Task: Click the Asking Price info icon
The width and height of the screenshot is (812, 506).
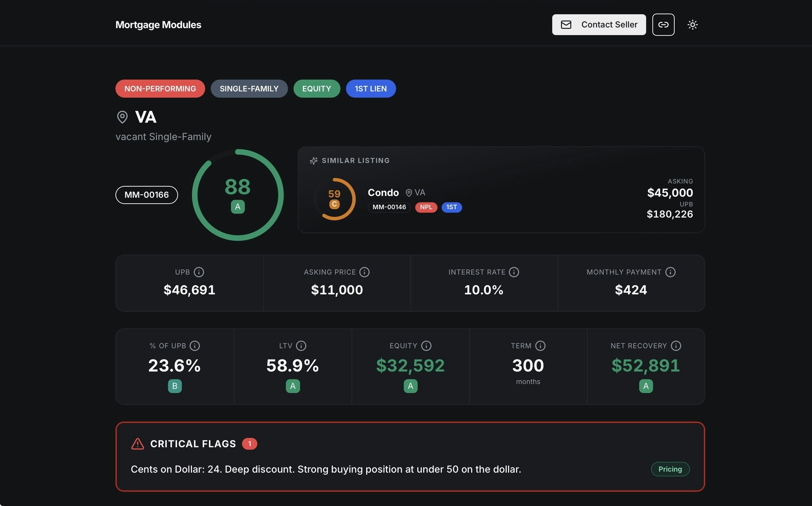Action: pyautogui.click(x=364, y=272)
